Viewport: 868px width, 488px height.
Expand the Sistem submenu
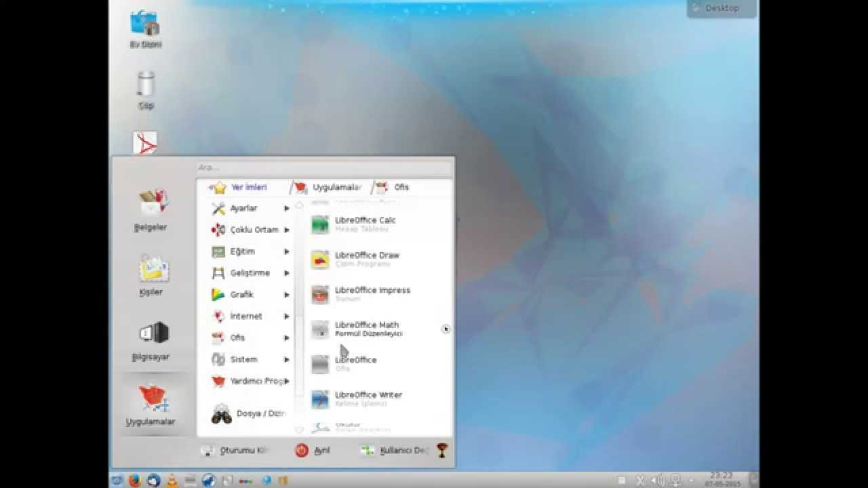[250, 359]
